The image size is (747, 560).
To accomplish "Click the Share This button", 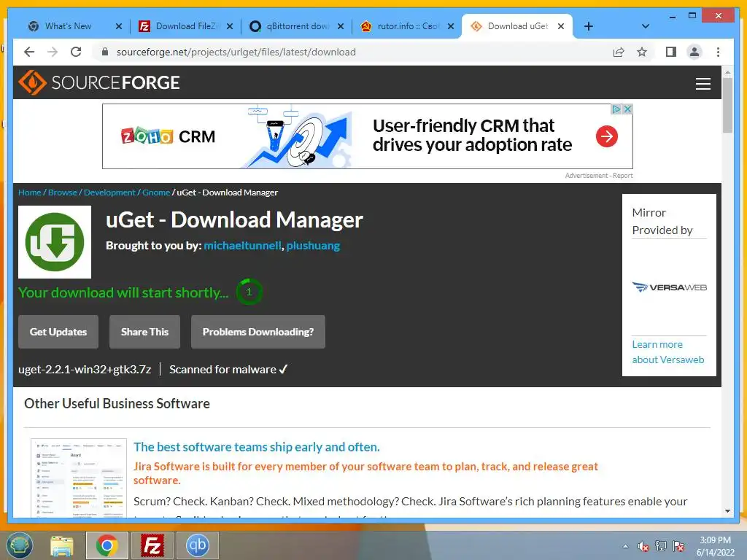I will [x=145, y=332].
